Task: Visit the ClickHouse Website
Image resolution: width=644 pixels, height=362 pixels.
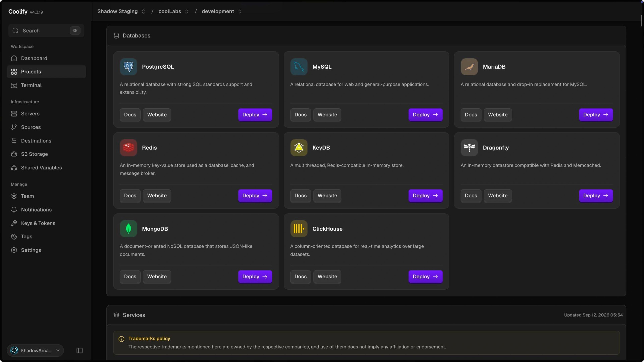Action: click(x=327, y=277)
